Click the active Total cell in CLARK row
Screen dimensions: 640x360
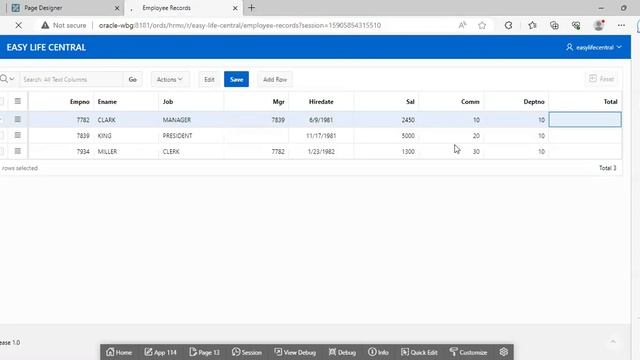[585, 120]
